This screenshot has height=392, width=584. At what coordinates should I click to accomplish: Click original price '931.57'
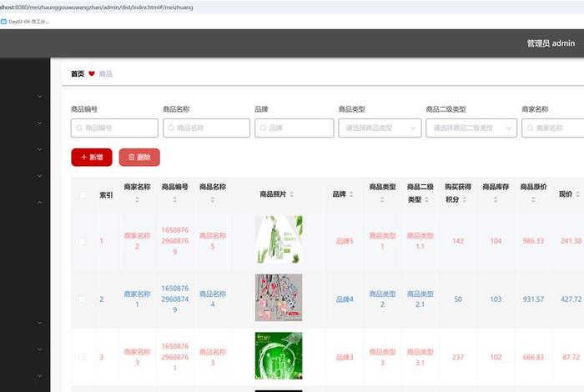pos(533,299)
